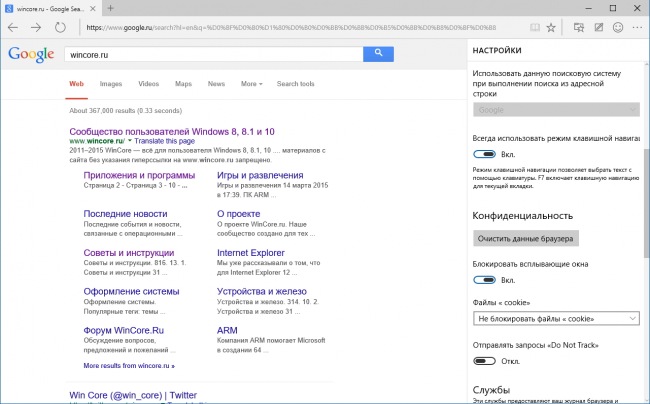Open 'Советы и инструкции' sitelink
Screen dimensions: 650x404
point(129,253)
